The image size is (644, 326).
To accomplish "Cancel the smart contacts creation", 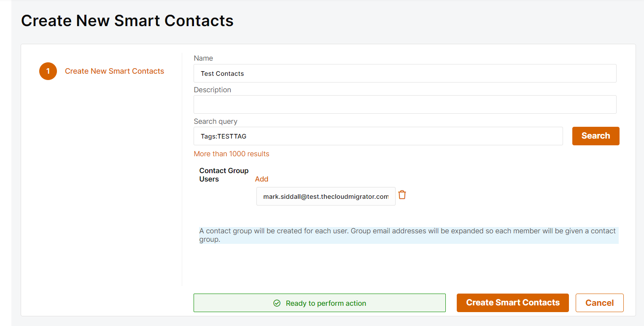I will (599, 303).
